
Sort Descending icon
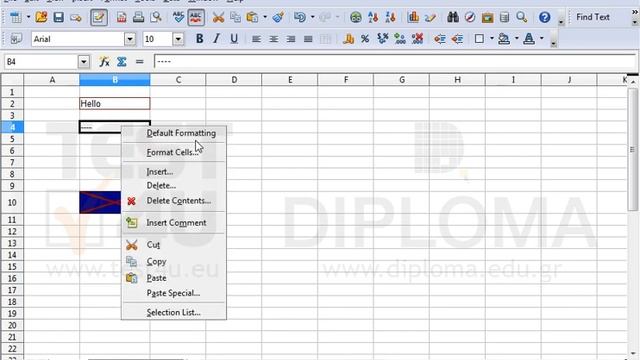390,17
